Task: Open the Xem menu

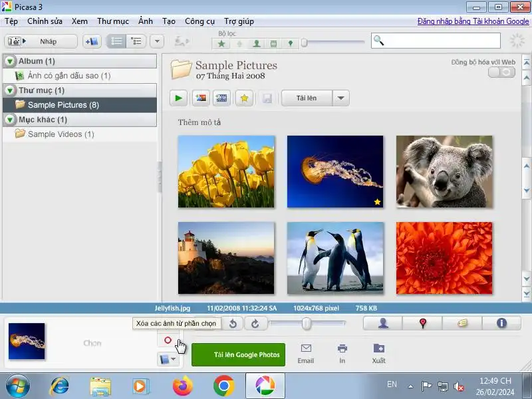Action: [x=79, y=21]
